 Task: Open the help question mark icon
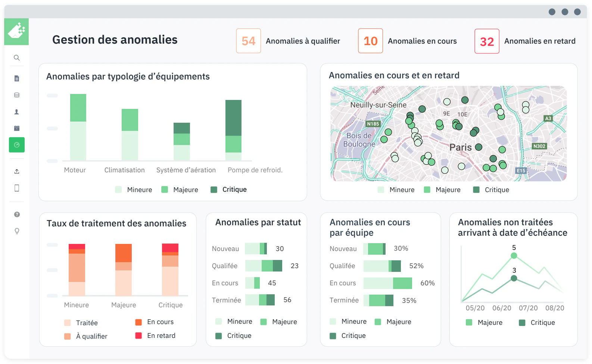(x=17, y=214)
